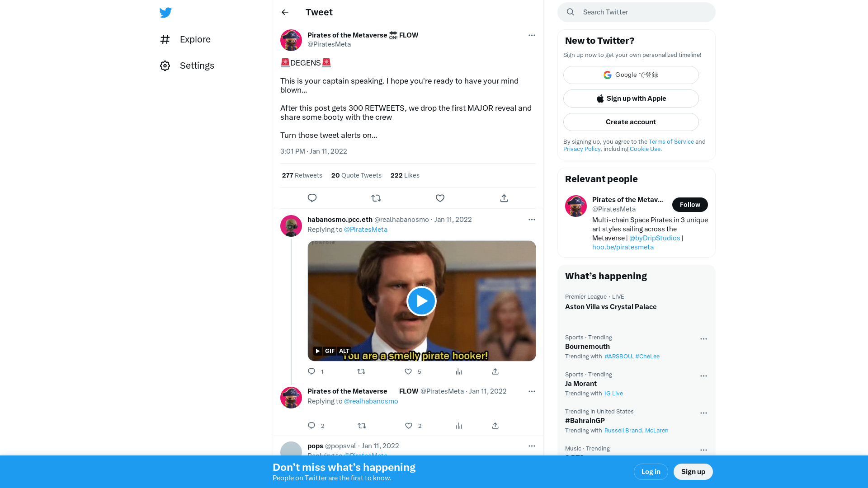Like the main DEGENS tweet

[440, 198]
